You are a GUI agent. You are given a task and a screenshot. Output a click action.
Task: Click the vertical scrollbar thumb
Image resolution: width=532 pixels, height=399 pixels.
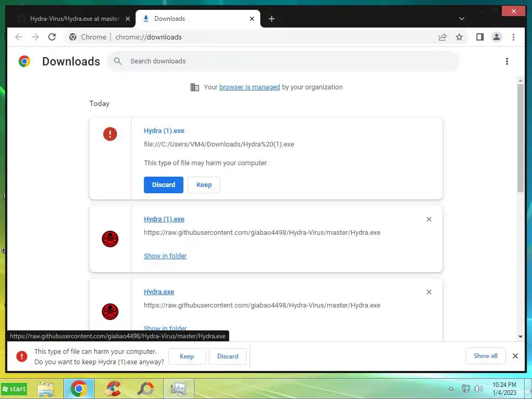coord(521,138)
